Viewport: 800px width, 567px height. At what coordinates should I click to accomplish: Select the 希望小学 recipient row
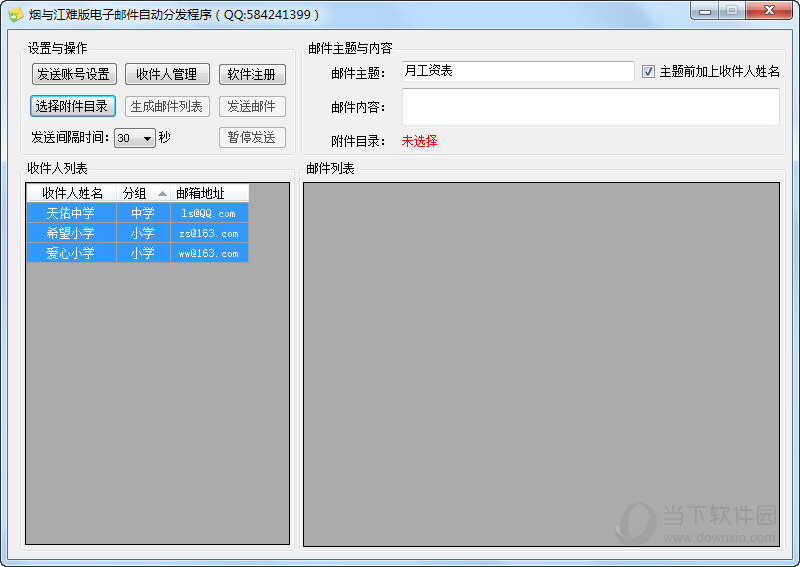137,233
